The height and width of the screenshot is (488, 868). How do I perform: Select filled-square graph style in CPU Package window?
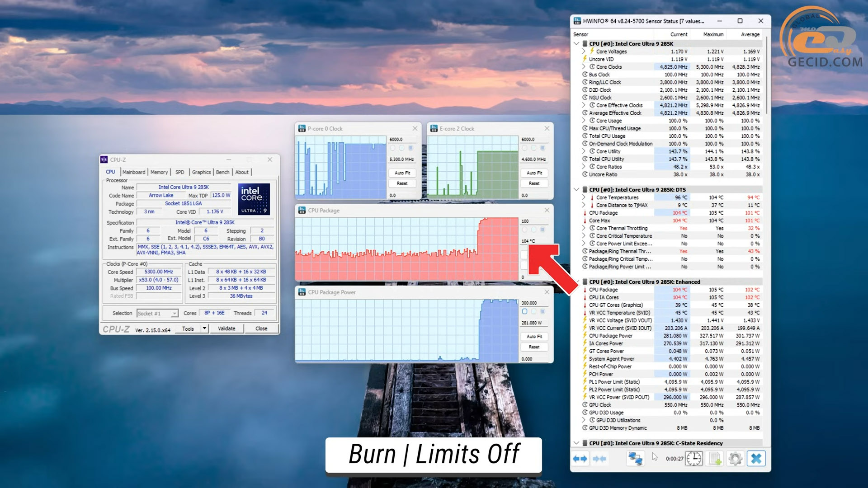pyautogui.click(x=542, y=230)
